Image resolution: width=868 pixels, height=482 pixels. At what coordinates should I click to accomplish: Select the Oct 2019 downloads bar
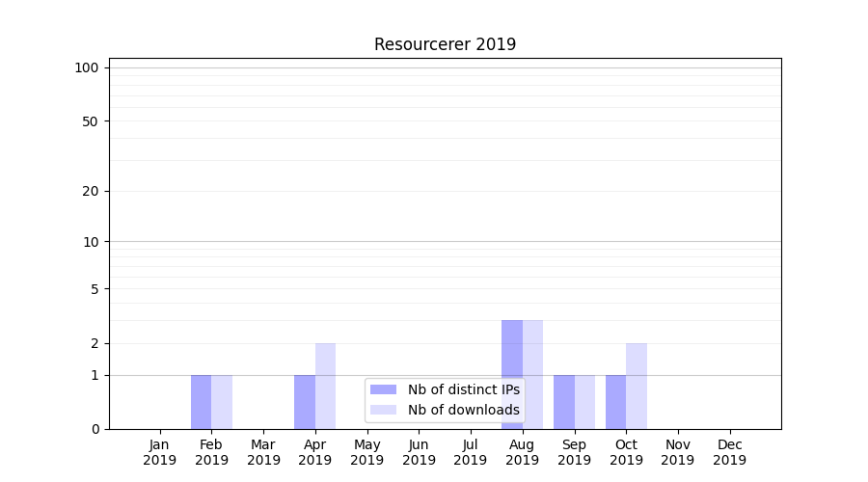(637, 386)
